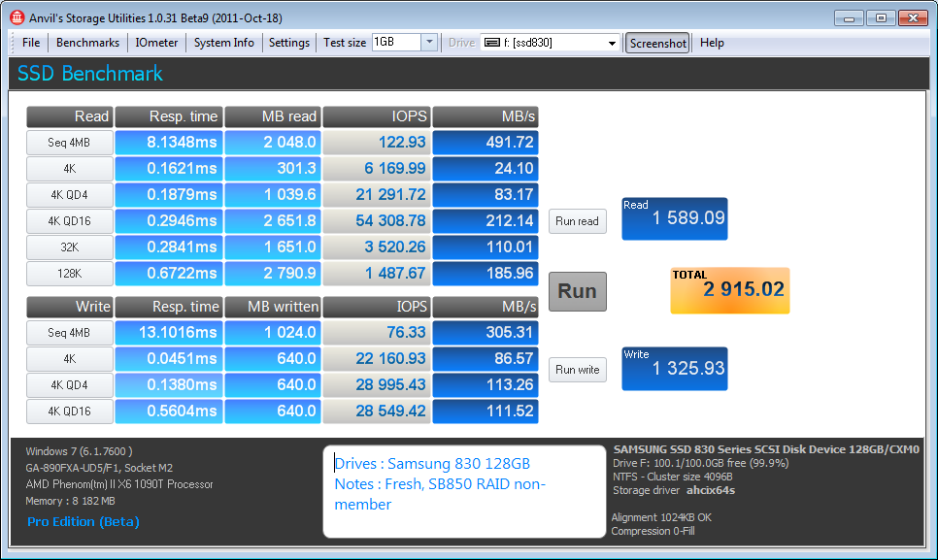The height and width of the screenshot is (560, 938).
Task: Close the Anvil's Storage Utilities window
Action: 913,17
